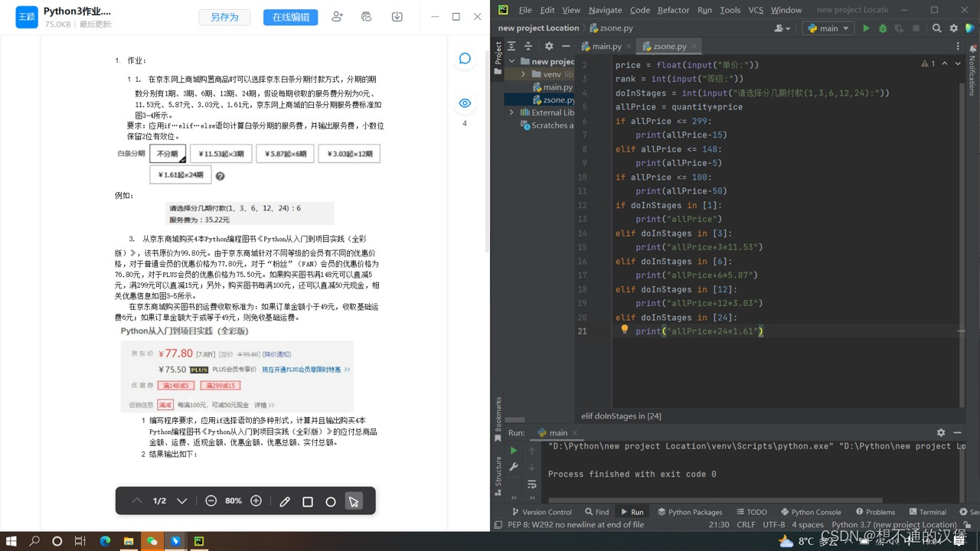The image size is (980, 551).
Task: Click UTF-8 encoding in status bar
Action: [x=773, y=525]
